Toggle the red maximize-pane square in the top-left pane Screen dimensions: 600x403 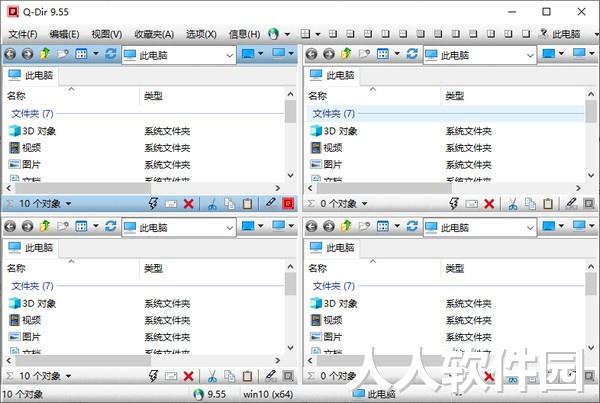289,204
